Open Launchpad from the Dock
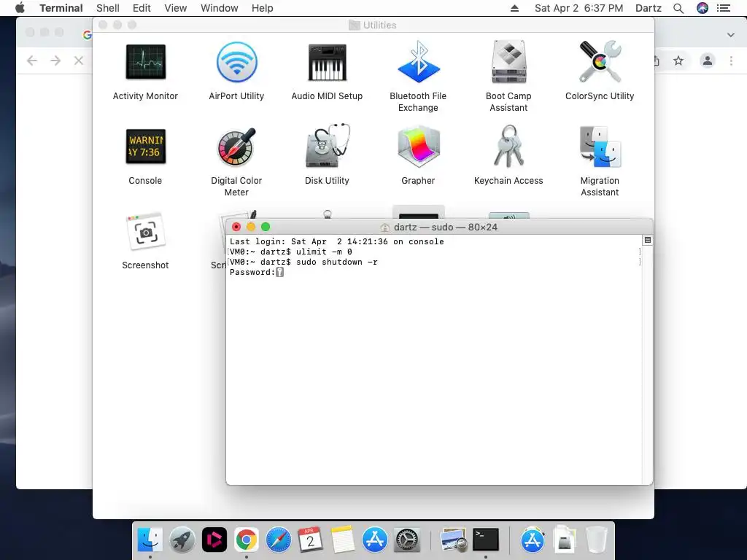 pos(182,540)
